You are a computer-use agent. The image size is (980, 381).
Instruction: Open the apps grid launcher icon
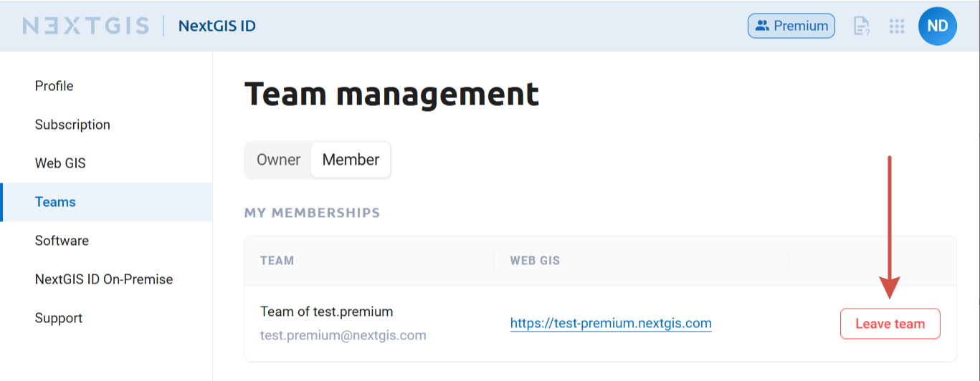897,26
